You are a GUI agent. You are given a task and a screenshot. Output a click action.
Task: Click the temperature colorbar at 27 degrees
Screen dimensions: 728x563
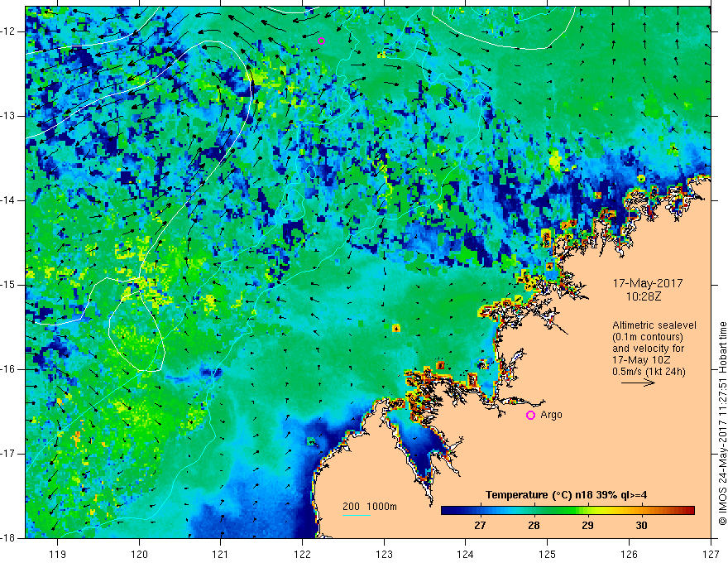[x=480, y=511]
